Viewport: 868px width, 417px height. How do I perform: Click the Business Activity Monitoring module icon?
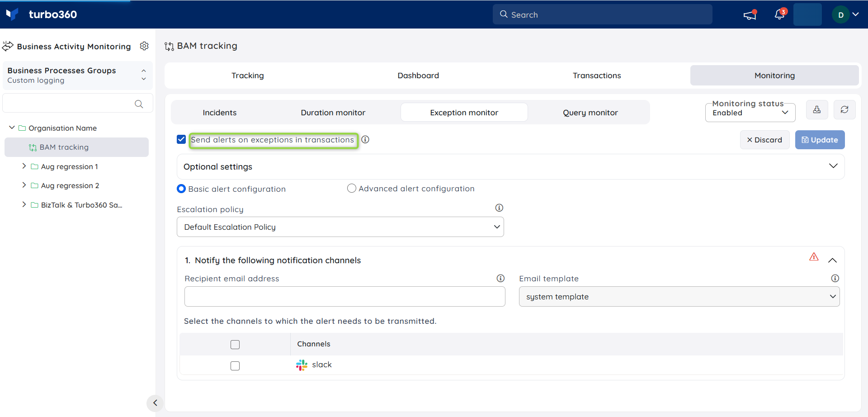tap(8, 46)
